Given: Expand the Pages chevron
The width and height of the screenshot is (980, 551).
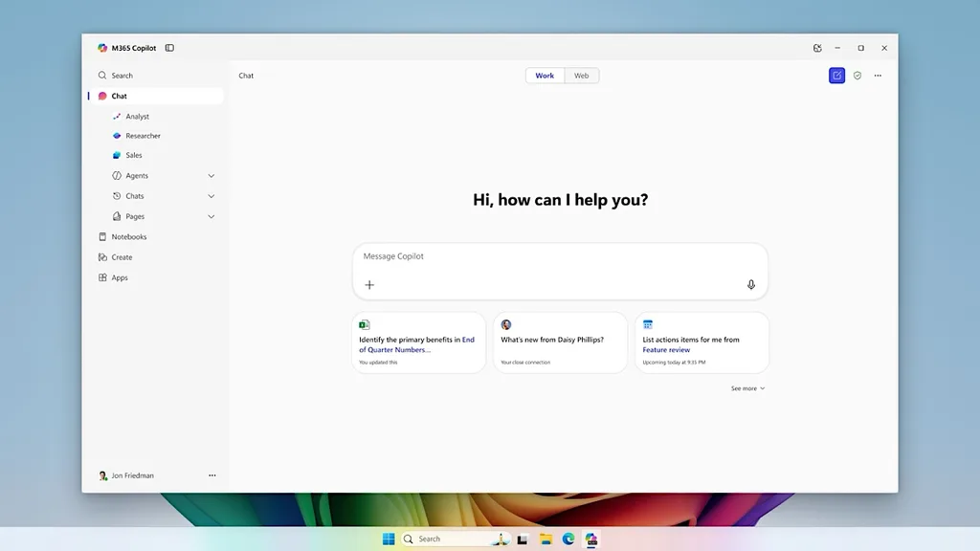Looking at the screenshot, I should coord(212,217).
